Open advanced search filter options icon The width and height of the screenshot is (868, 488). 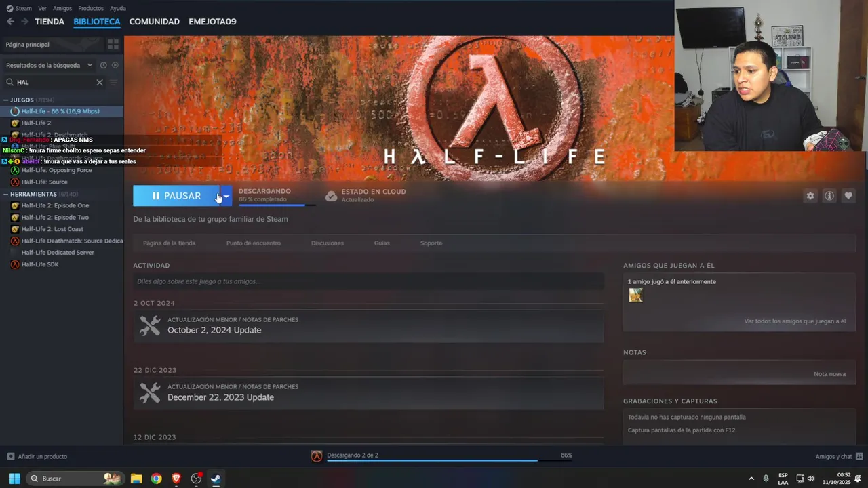113,82
